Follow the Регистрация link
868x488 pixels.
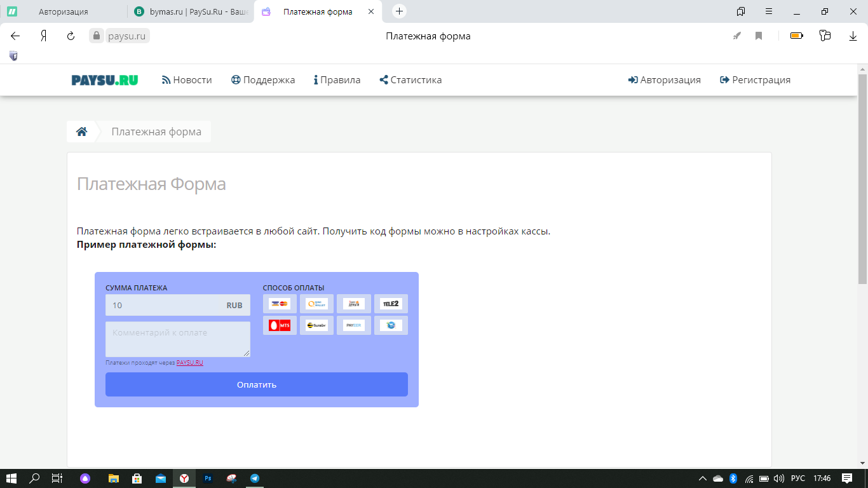(755, 80)
